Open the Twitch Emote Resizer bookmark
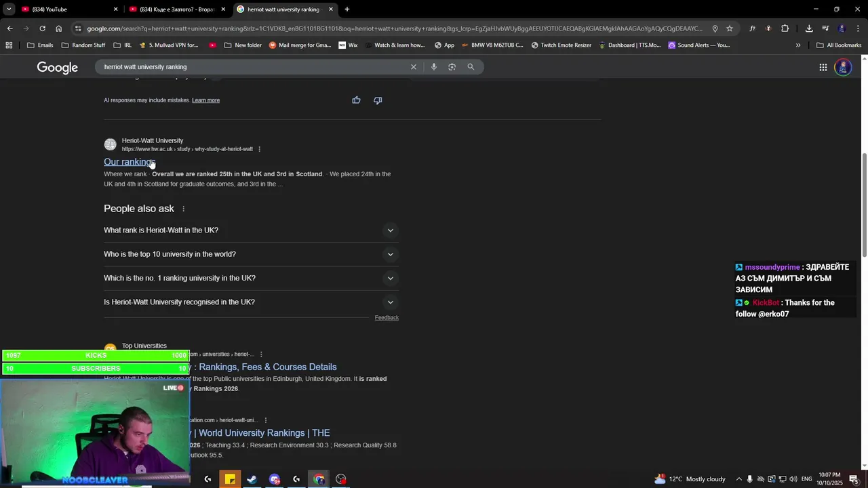The height and width of the screenshot is (488, 868). [561, 45]
